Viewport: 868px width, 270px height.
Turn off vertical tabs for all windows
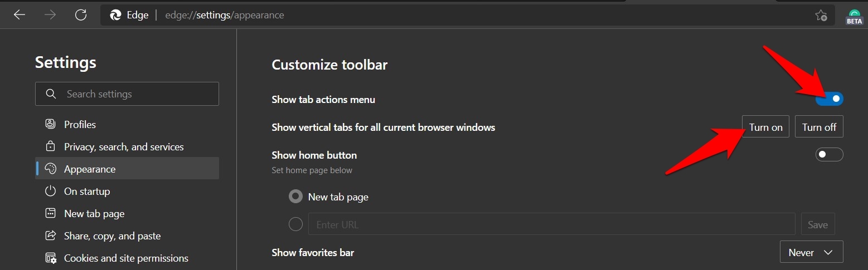819,127
